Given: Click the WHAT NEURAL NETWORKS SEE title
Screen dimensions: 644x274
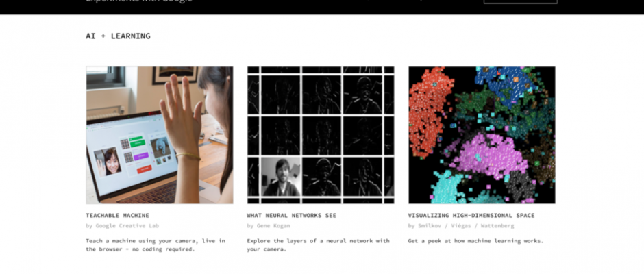Looking at the screenshot, I should 292,215.
